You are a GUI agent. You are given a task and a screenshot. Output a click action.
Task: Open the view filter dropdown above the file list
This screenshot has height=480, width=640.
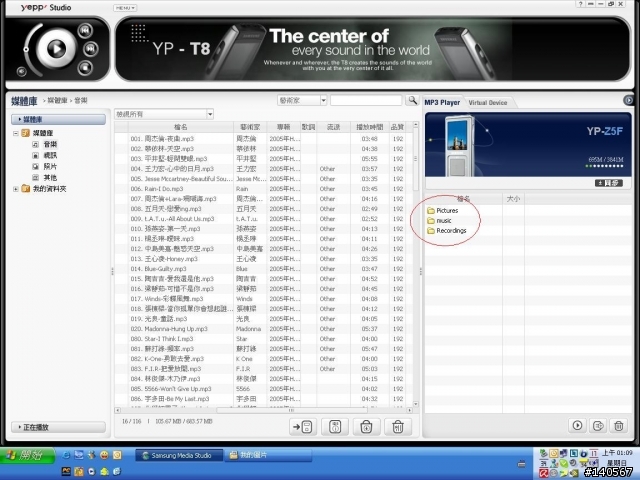pos(210,114)
